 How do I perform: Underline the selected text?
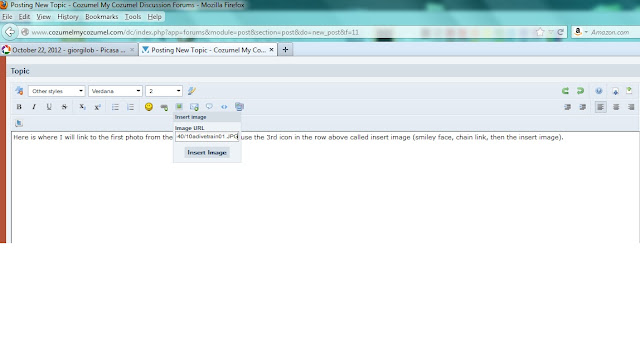click(x=49, y=107)
